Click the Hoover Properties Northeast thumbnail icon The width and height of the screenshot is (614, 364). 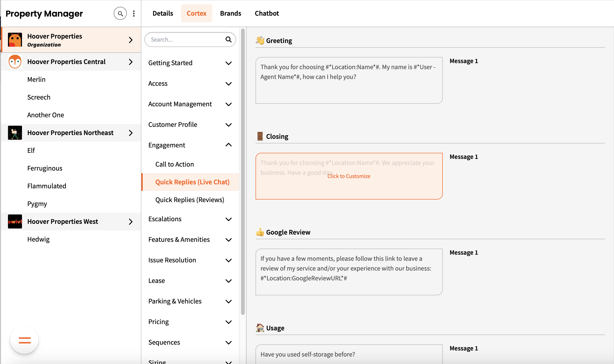[15, 133]
